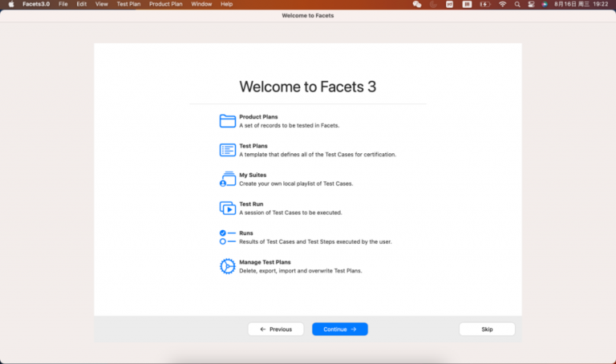Click the Test Run play icon

tap(228, 208)
